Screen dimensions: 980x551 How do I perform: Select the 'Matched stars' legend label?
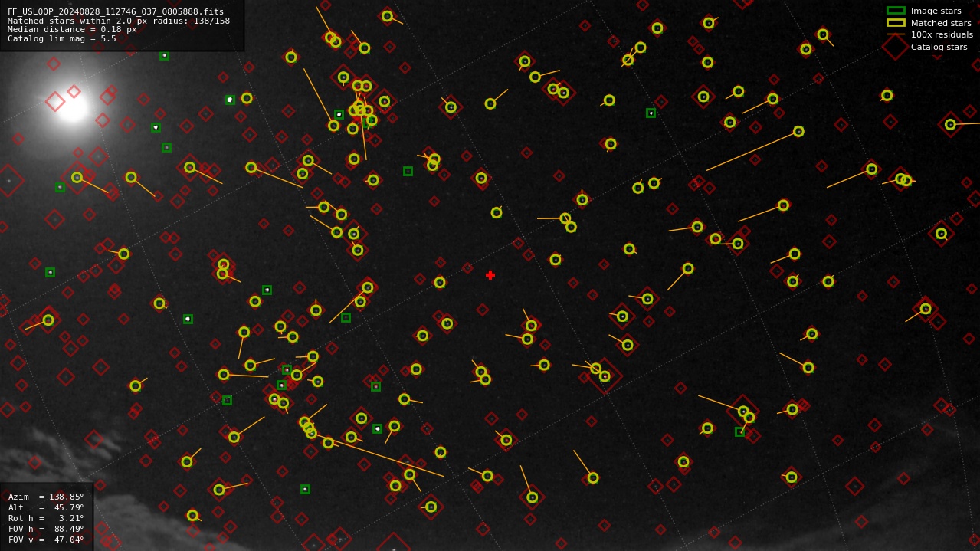941,23
